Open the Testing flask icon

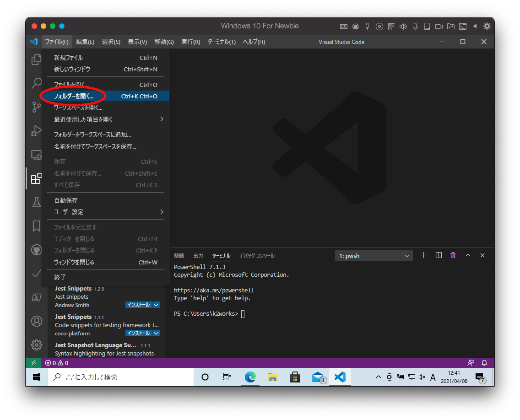tap(36, 202)
